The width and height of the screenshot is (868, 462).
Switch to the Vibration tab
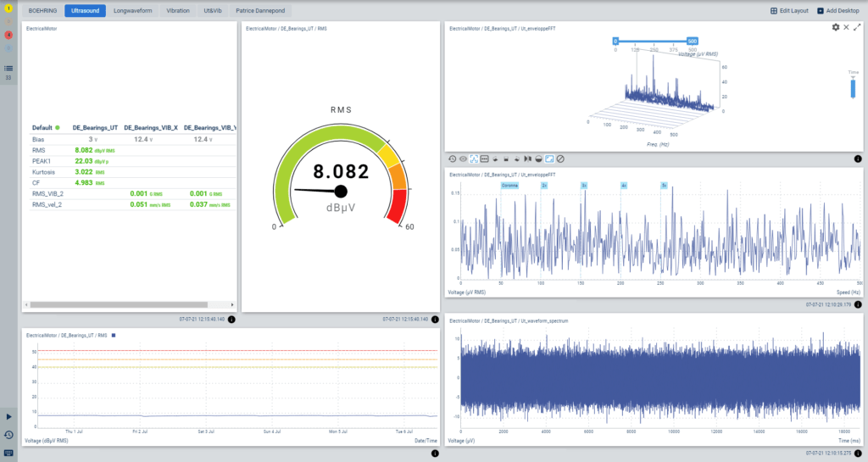(178, 11)
